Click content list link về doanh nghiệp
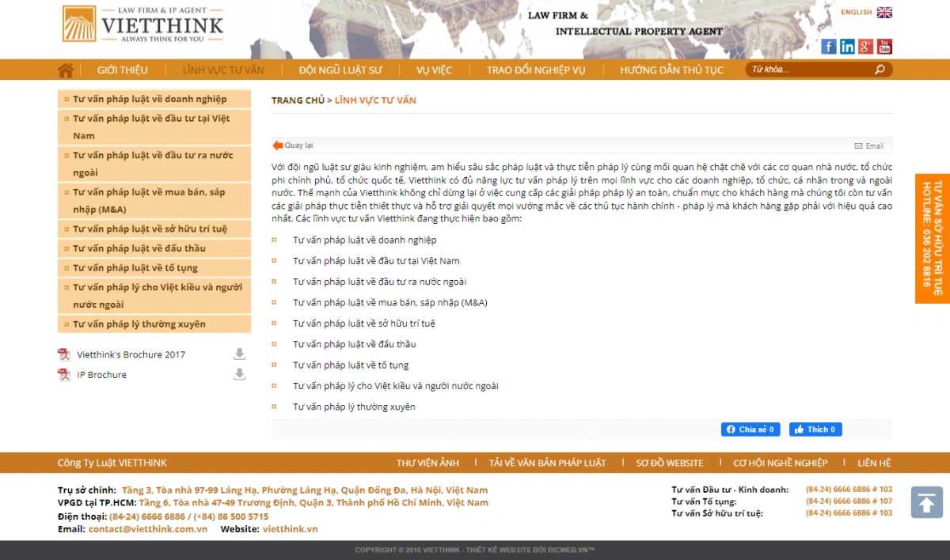 pyautogui.click(x=365, y=240)
